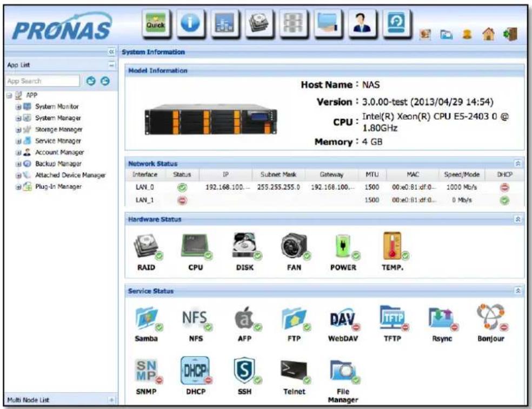Click the Interface column header
Screen dimensions: 532x409
coord(145,174)
